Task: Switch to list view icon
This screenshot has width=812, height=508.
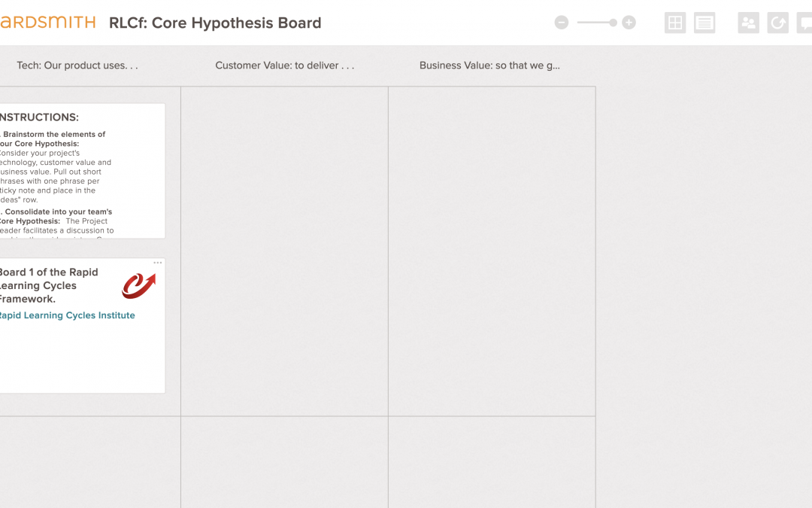Action: [x=704, y=23]
